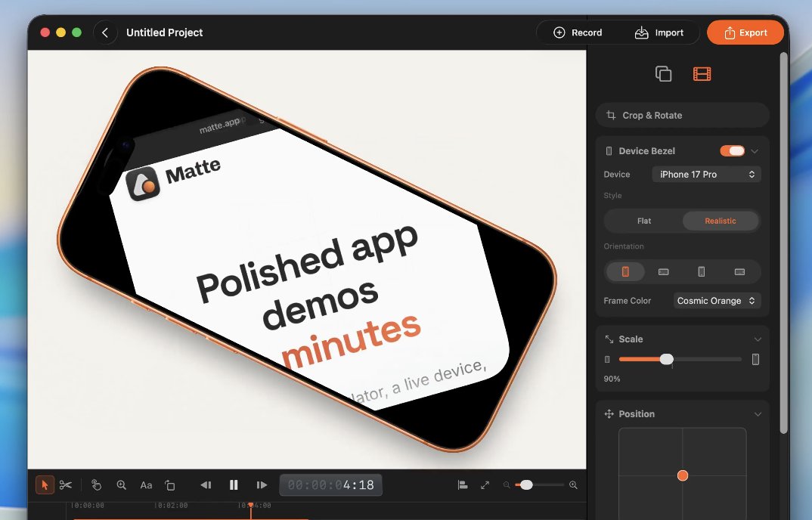Open the Frame Color dropdown showing Cosmic Orange
The height and width of the screenshot is (520, 812).
[717, 300]
